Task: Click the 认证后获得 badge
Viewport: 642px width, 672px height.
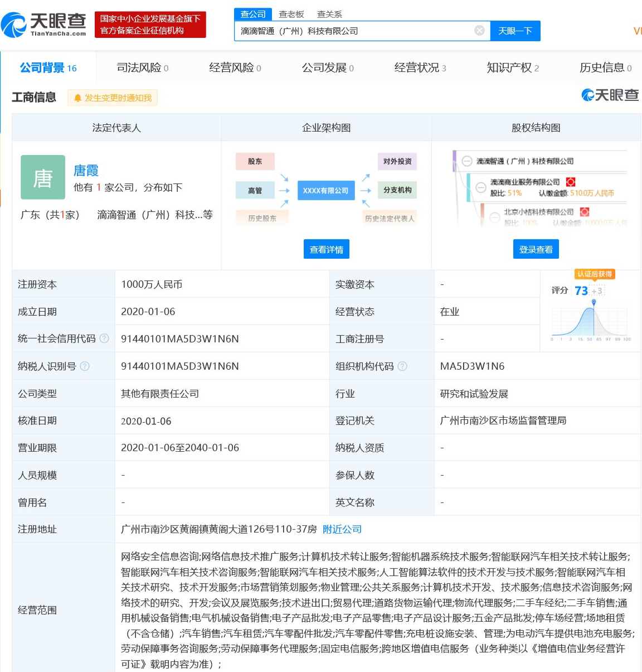Action: tap(595, 274)
